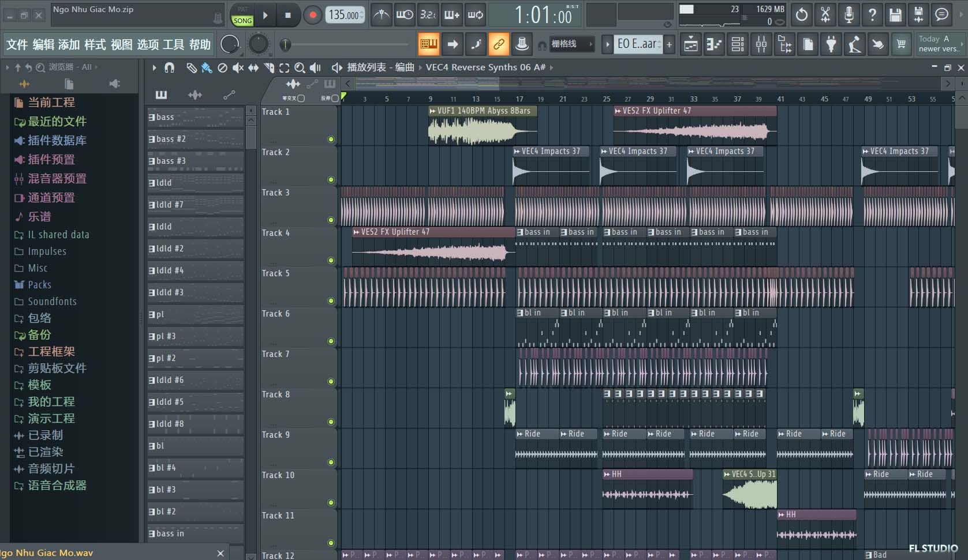This screenshot has width=968, height=560.
Task: Select the Paint brush tool
Action: (x=206, y=67)
